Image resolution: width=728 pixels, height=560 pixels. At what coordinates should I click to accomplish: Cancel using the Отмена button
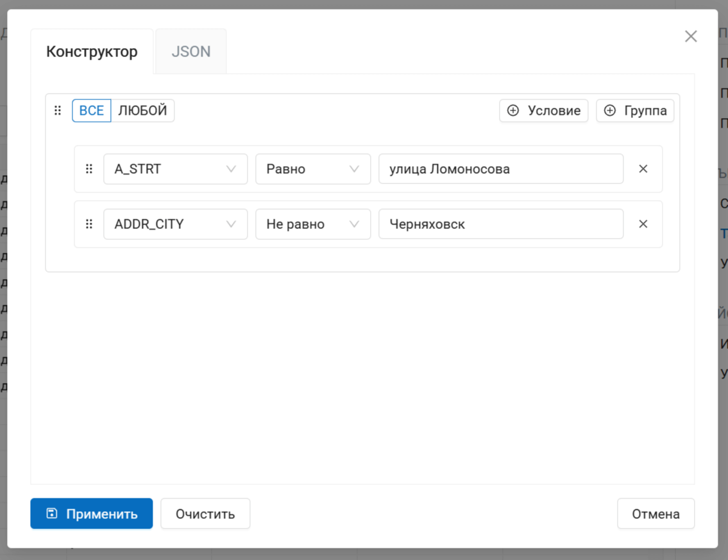point(656,514)
